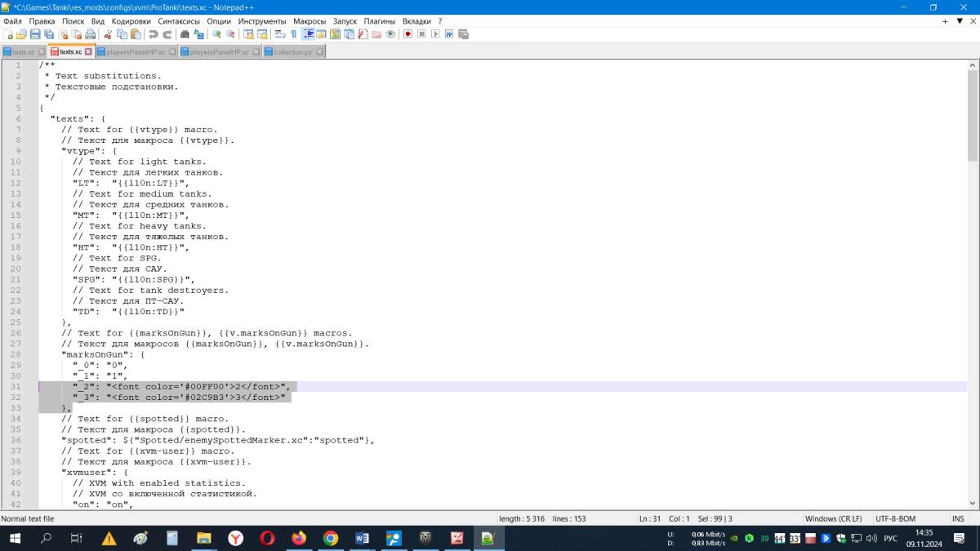Open Windows (CR LF) line ending selector

coord(833,518)
